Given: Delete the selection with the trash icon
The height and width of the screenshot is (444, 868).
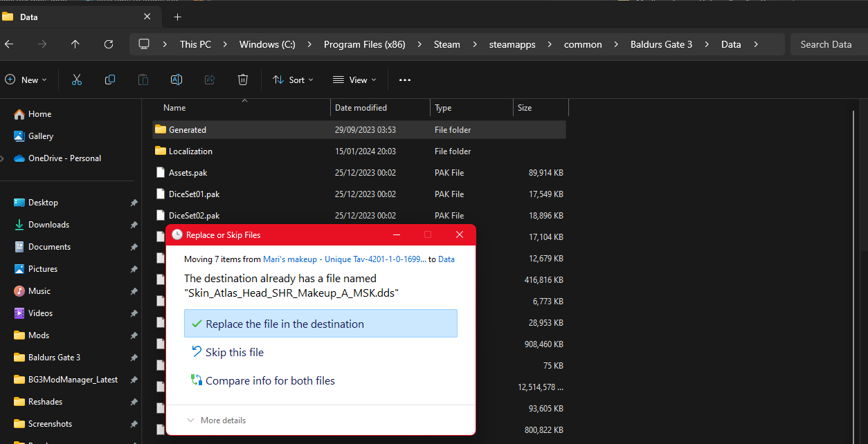Looking at the screenshot, I should [242, 80].
